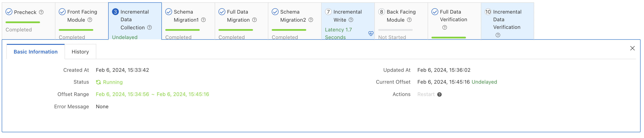Click the heartbeat monitor icon in Incremental Write
644x138 pixels.
tap(371, 34)
